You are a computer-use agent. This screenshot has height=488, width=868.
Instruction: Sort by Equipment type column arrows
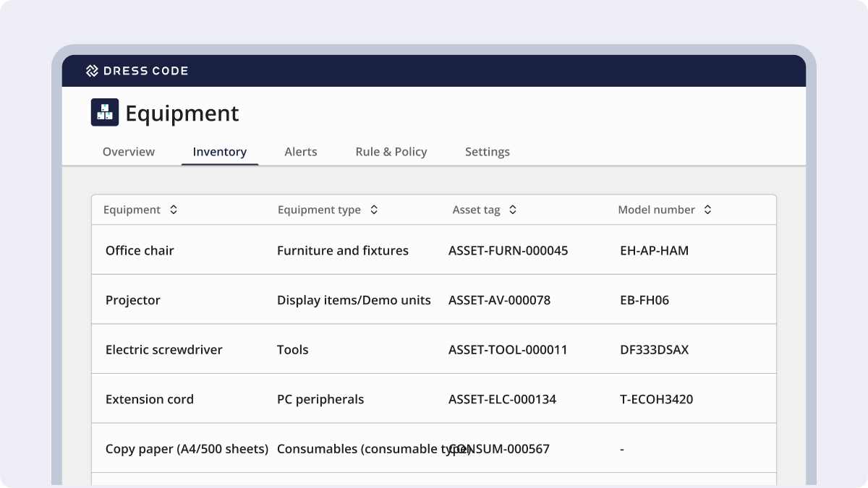point(374,210)
